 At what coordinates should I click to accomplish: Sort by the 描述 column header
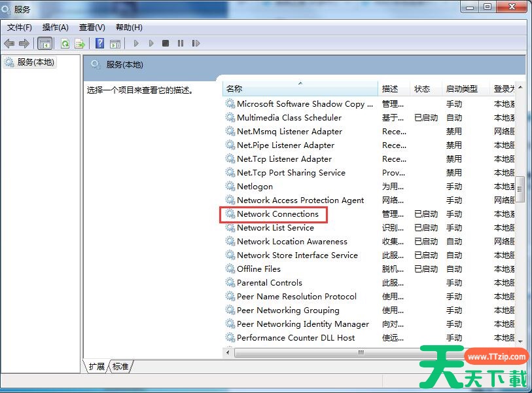coord(394,88)
